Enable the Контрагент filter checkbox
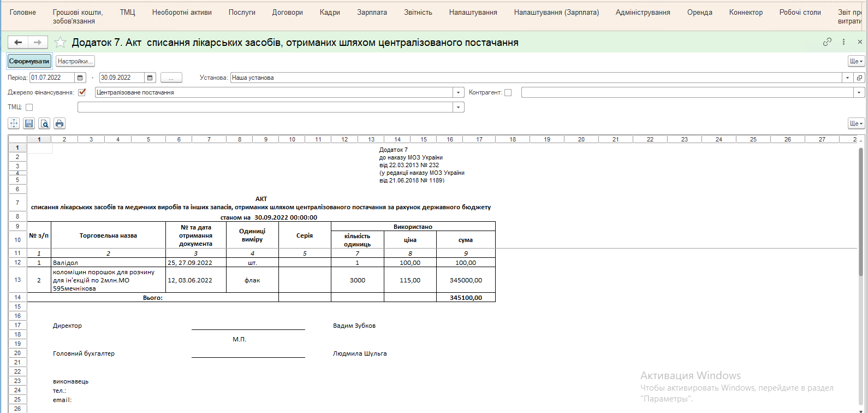This screenshot has width=868, height=413. coord(508,92)
